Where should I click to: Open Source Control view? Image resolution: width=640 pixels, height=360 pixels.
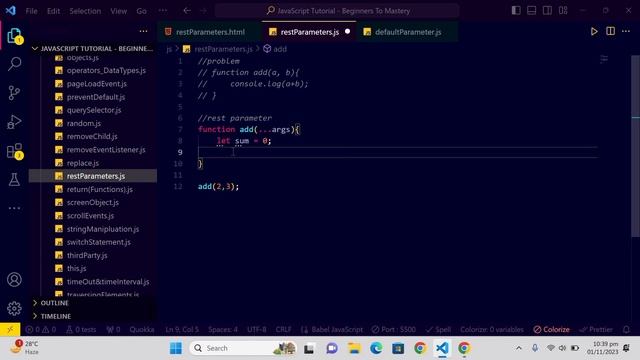[14, 93]
